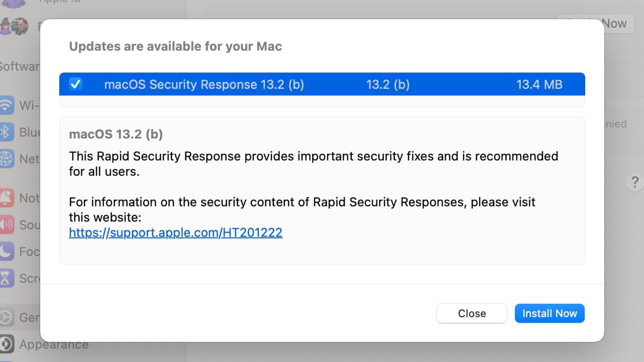
Task: Select the Notifications bell icon
Action: pos(6,198)
